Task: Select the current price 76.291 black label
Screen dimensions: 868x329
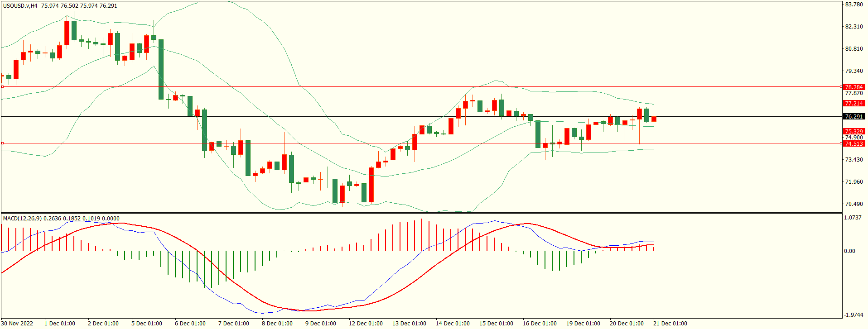Action: click(854, 117)
